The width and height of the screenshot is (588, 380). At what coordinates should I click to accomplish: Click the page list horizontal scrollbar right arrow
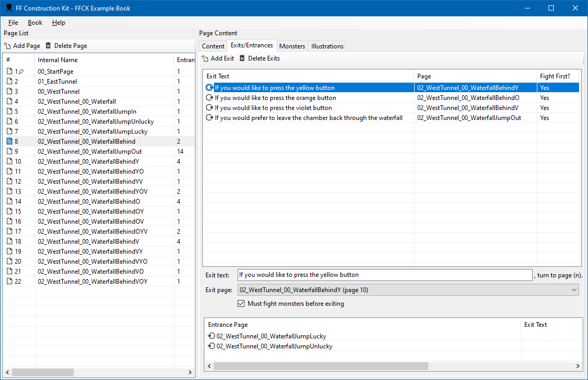pos(190,373)
